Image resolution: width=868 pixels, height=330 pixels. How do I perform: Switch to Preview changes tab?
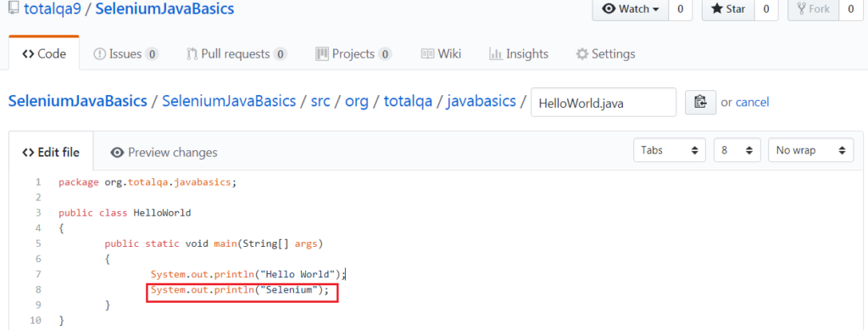click(x=164, y=152)
